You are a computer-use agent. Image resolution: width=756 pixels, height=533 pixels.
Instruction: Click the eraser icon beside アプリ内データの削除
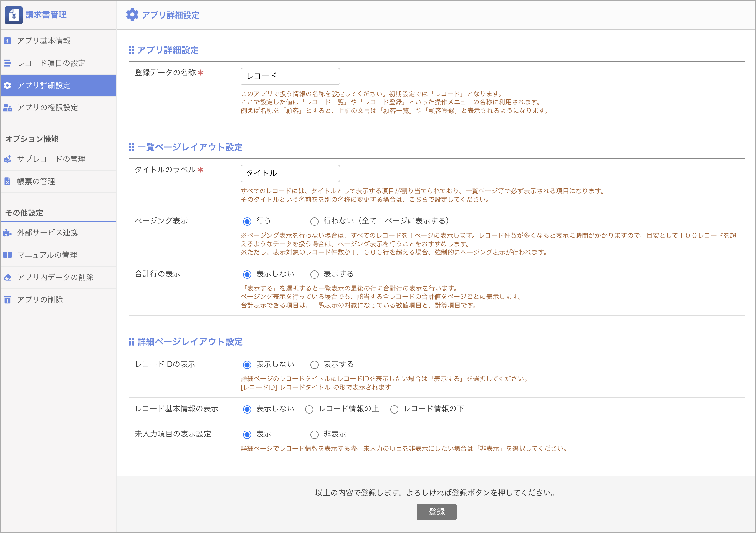pos(8,277)
